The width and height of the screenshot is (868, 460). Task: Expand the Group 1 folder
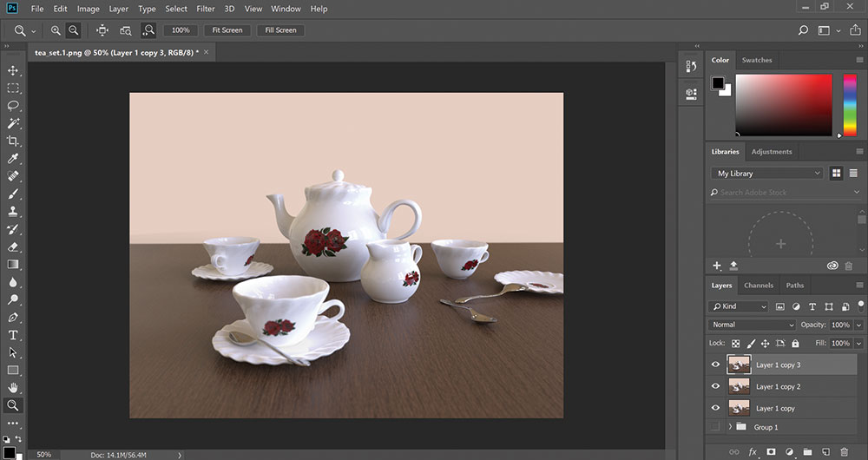[730, 427]
